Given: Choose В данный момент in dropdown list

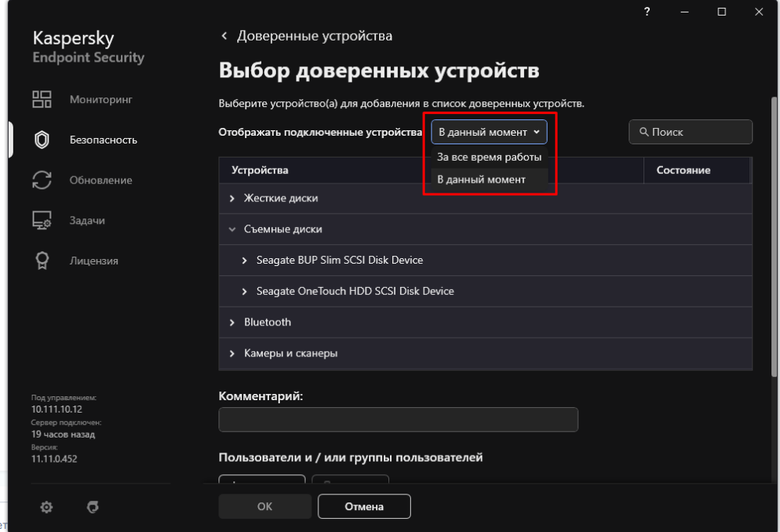Looking at the screenshot, I should pos(481,179).
